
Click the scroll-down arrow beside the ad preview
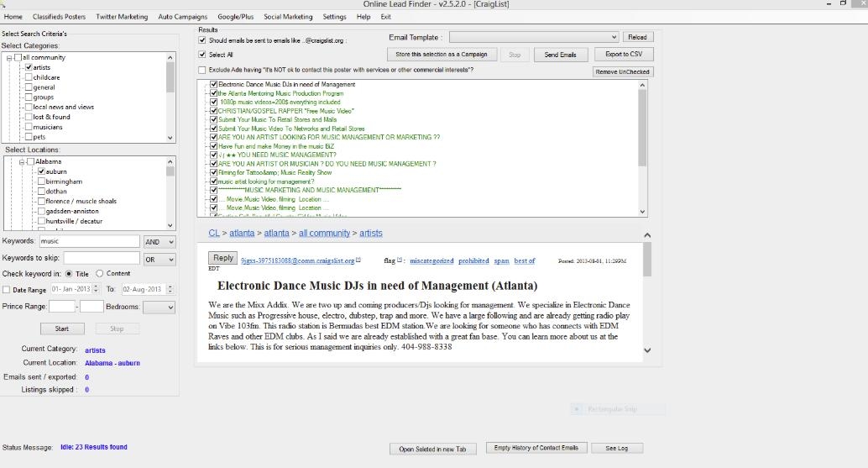coord(646,350)
